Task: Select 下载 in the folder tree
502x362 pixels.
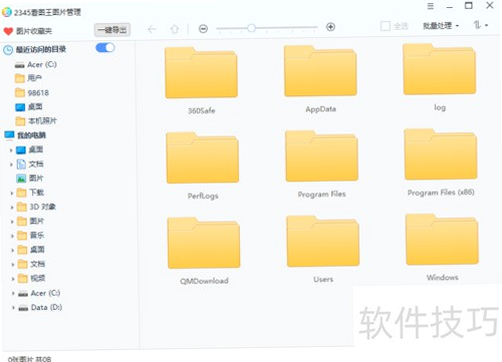Action: click(x=37, y=192)
